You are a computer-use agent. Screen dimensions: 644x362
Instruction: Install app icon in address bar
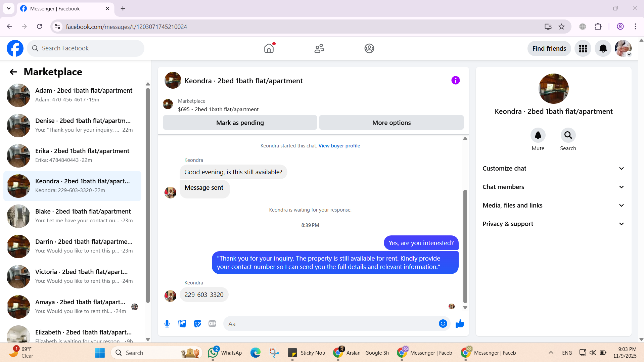pyautogui.click(x=548, y=27)
